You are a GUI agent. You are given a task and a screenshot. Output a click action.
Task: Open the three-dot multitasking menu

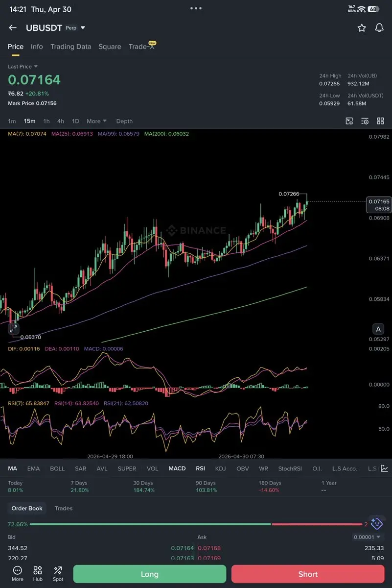(x=196, y=8)
